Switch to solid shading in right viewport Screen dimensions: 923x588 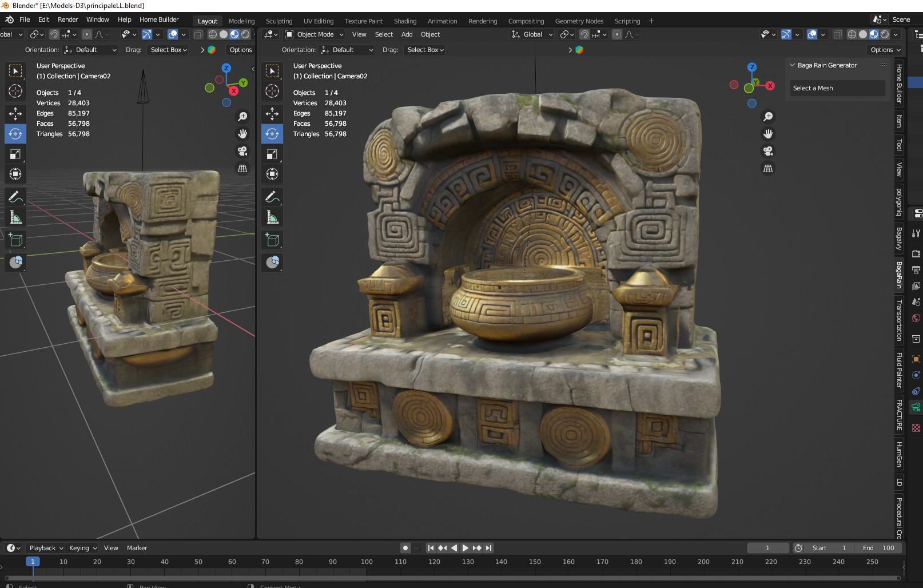click(863, 34)
